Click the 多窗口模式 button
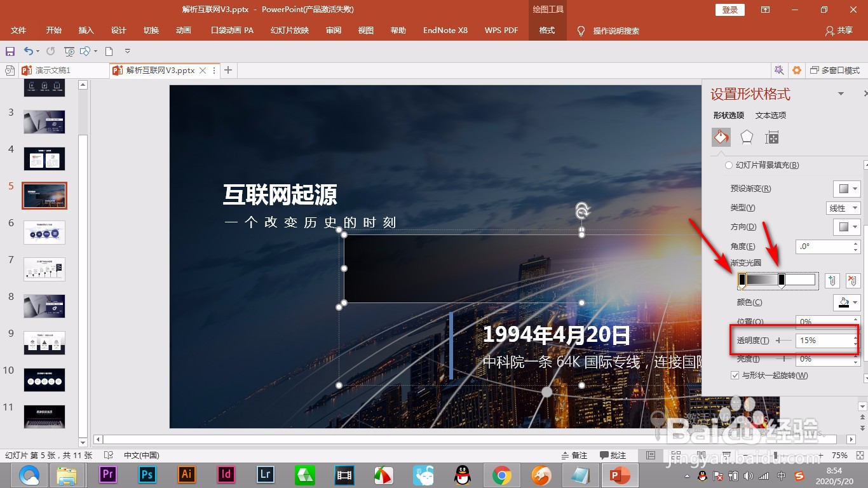 click(836, 71)
